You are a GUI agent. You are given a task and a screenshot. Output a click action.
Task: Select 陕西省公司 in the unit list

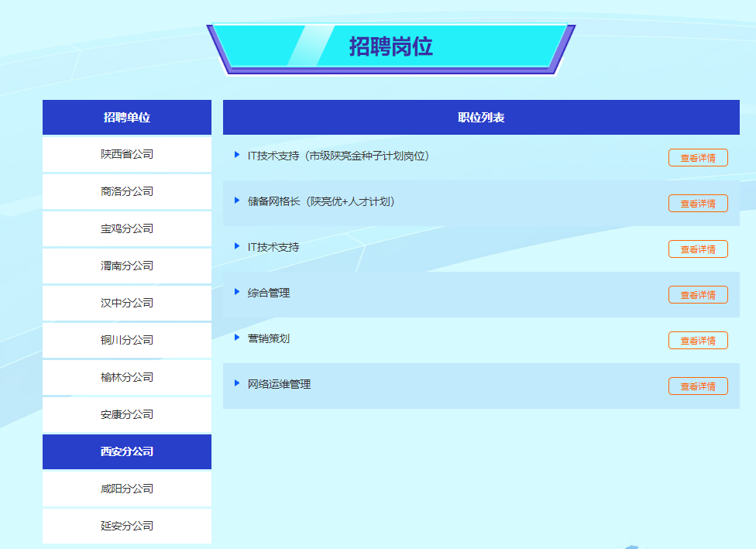(127, 154)
